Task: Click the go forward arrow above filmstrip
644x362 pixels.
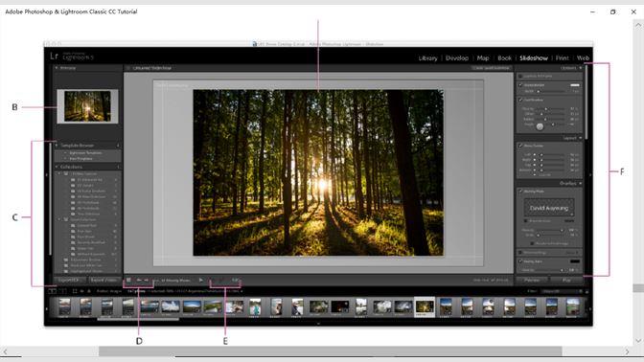Action: (89, 291)
